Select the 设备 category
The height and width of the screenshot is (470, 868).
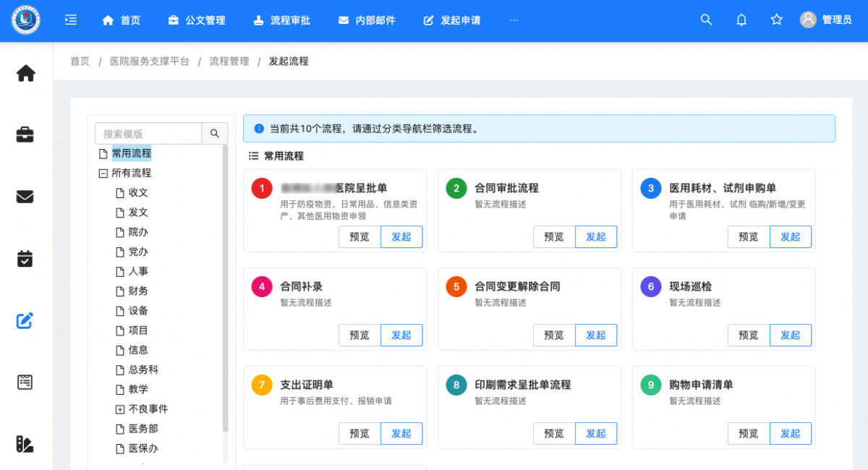tap(138, 310)
